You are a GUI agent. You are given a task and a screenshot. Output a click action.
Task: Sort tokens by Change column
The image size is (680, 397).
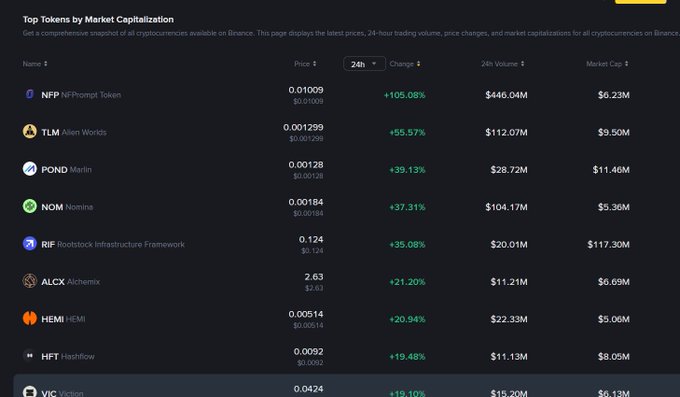[405, 64]
